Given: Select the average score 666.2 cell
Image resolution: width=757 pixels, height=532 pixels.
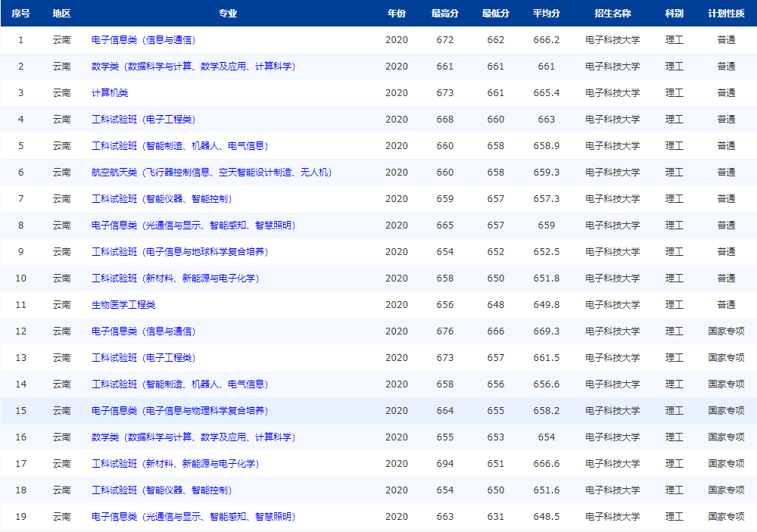Looking at the screenshot, I should pos(547,40).
